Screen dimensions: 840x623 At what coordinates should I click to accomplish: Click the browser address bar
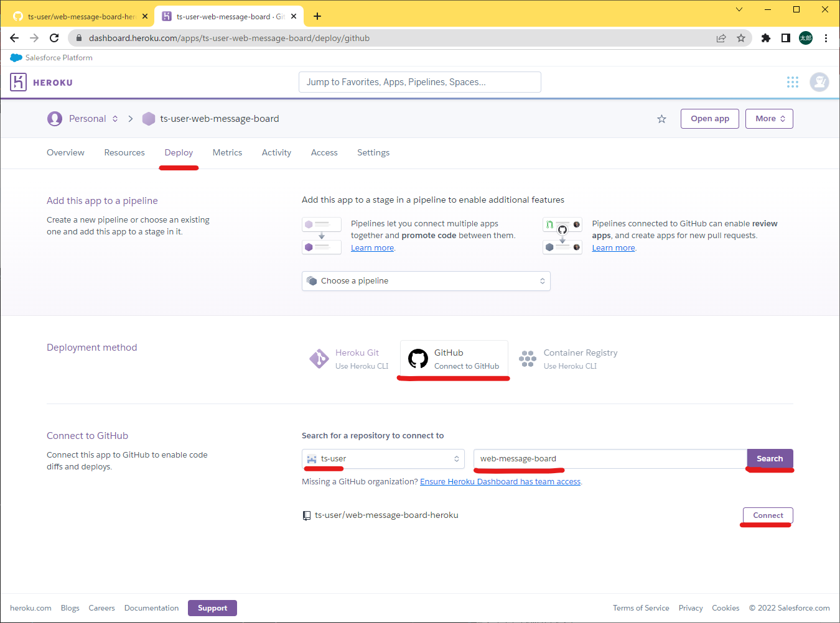(398, 38)
